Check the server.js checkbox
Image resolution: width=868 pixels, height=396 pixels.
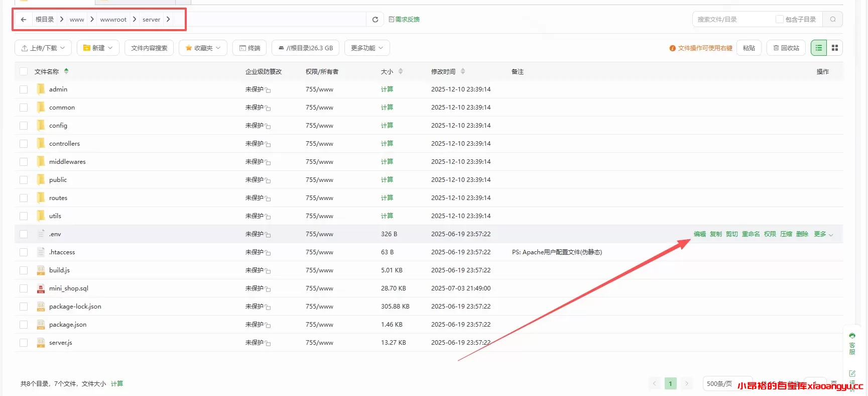click(24, 342)
